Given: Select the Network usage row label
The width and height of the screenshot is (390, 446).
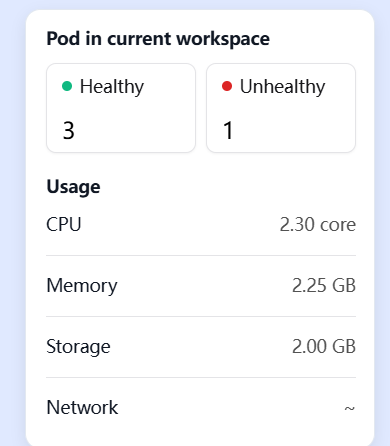Looking at the screenshot, I should [x=82, y=407].
